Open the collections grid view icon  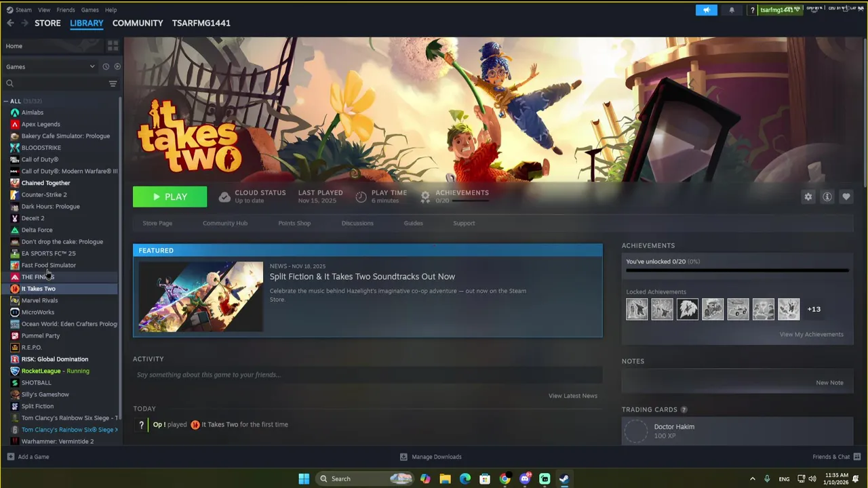coord(113,45)
